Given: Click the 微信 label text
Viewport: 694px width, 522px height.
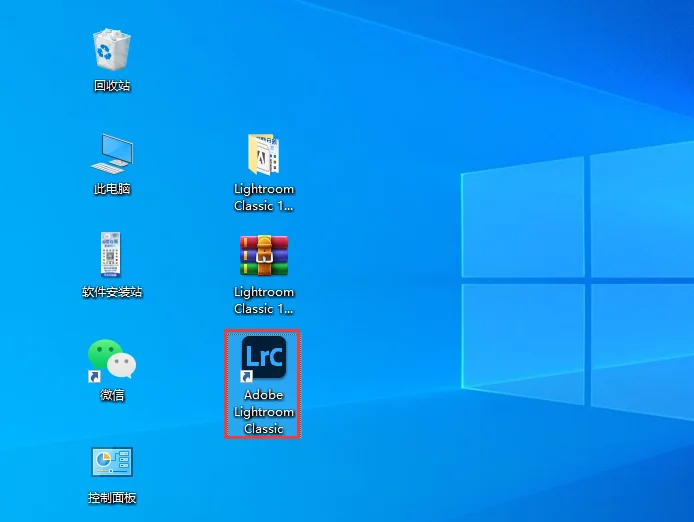Looking at the screenshot, I should point(112,394).
